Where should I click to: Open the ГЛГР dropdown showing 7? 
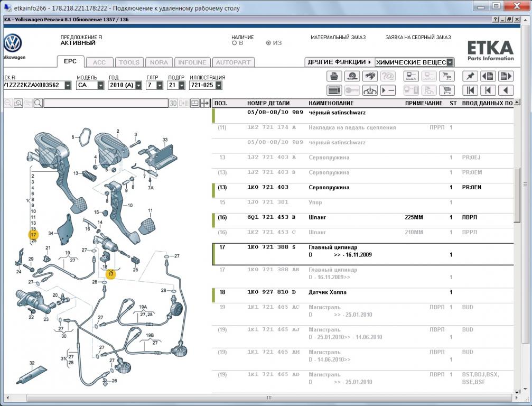160,85
